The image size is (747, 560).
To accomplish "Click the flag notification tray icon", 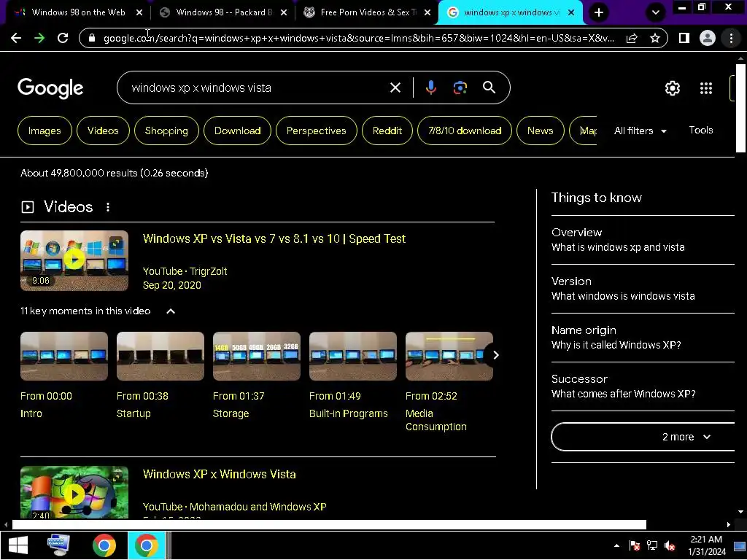I will tap(635, 545).
